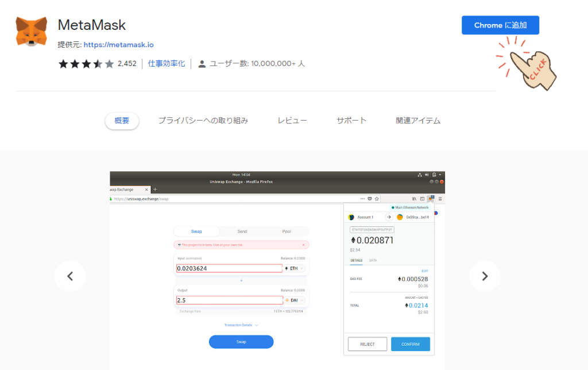Click the ETHTOTOKENSWAPOUTPUT label
The image size is (588, 370).
tap(372, 230)
